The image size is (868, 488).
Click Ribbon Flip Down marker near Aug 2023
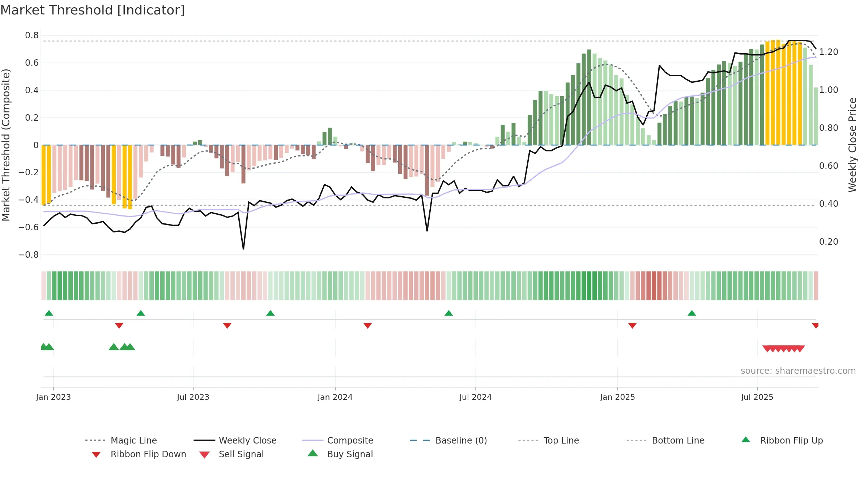coord(227,326)
